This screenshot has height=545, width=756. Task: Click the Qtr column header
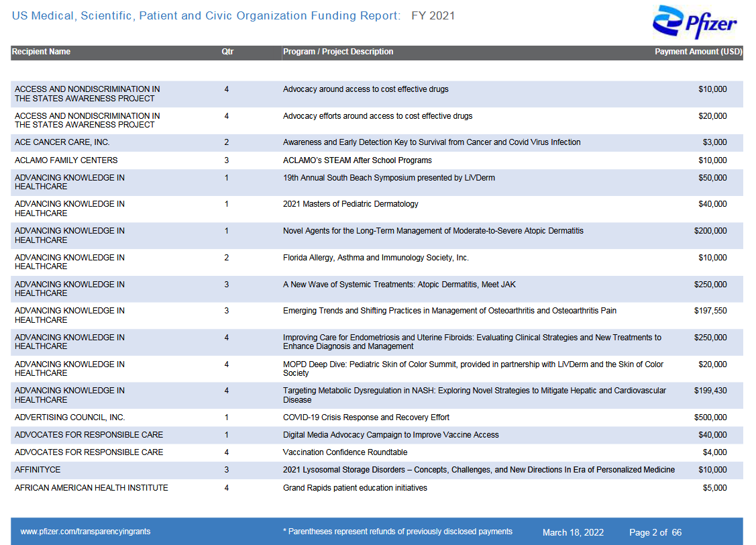[227, 52]
